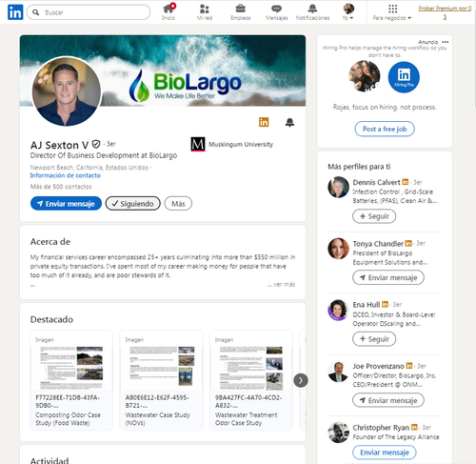Click Post a free job button
This screenshot has width=476, height=464.
[385, 129]
